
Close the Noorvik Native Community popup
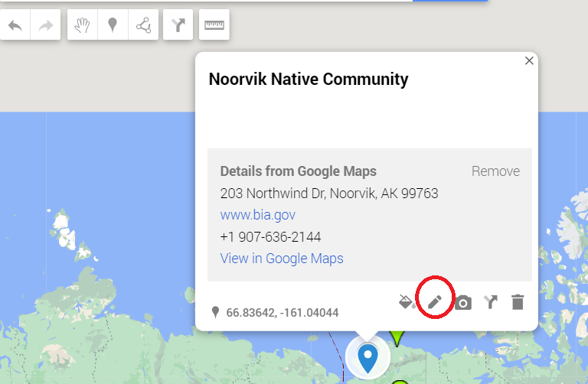529,60
